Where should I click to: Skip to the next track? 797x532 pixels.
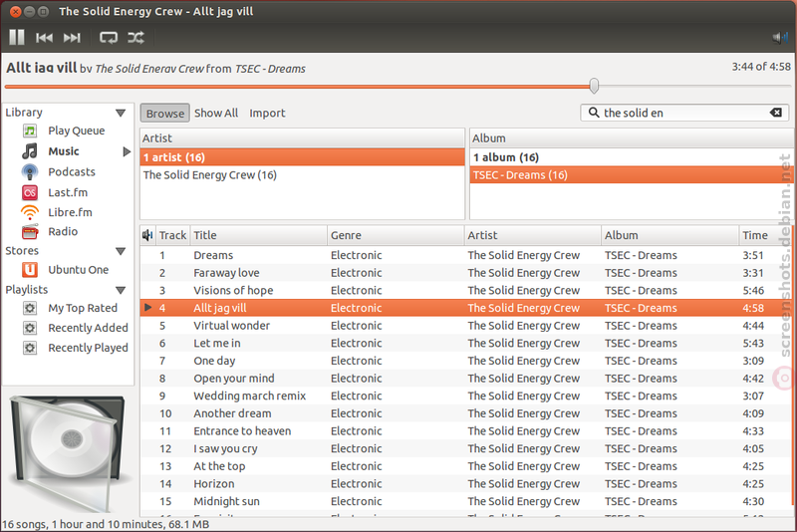click(x=72, y=38)
